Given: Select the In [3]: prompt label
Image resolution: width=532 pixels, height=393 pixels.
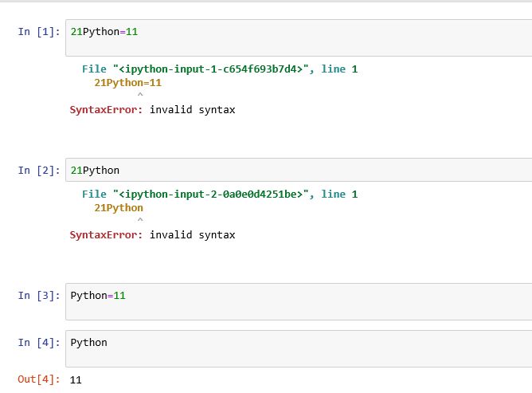Looking at the screenshot, I should click(39, 296).
